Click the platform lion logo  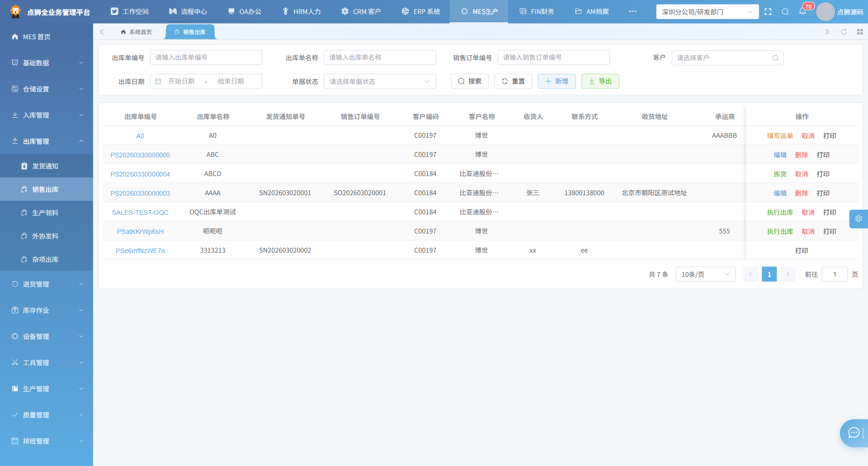[15, 12]
